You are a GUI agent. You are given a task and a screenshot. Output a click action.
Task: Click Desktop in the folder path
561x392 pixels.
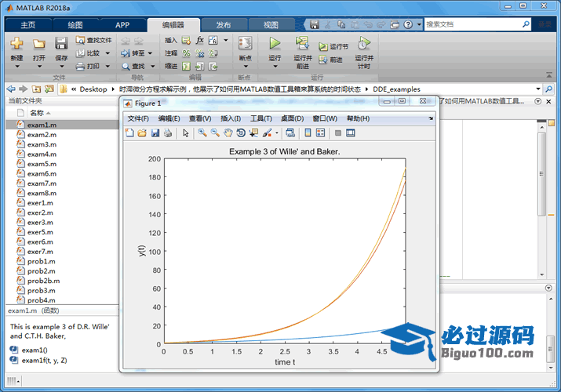pyautogui.click(x=93, y=89)
